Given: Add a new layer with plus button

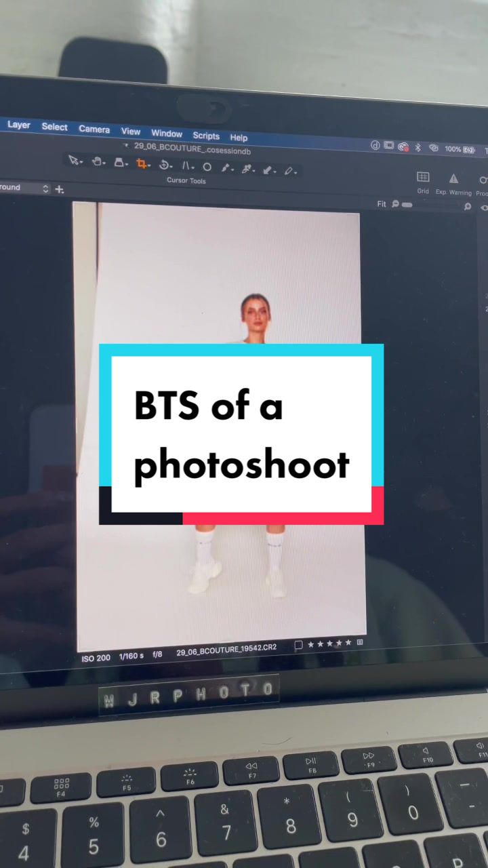Looking at the screenshot, I should (x=60, y=189).
